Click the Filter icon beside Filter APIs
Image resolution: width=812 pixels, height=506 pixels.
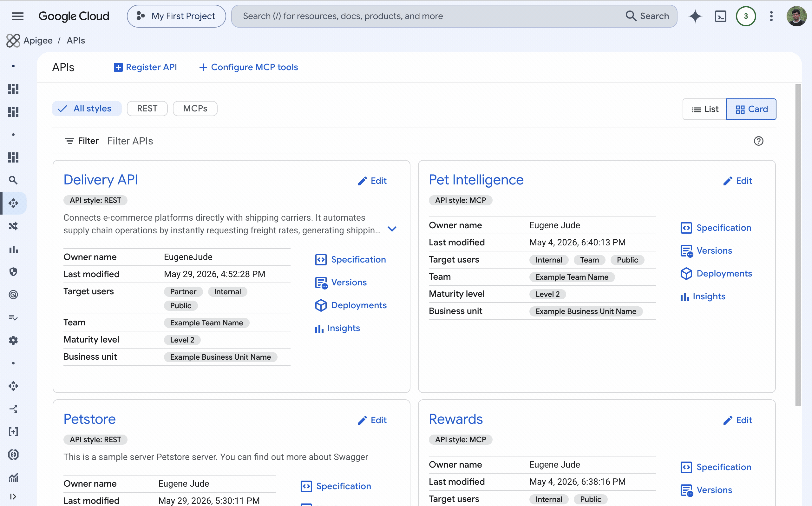tap(69, 141)
